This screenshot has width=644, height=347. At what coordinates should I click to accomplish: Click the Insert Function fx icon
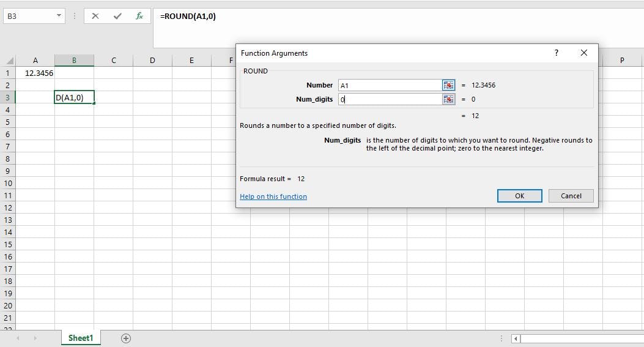pos(139,17)
